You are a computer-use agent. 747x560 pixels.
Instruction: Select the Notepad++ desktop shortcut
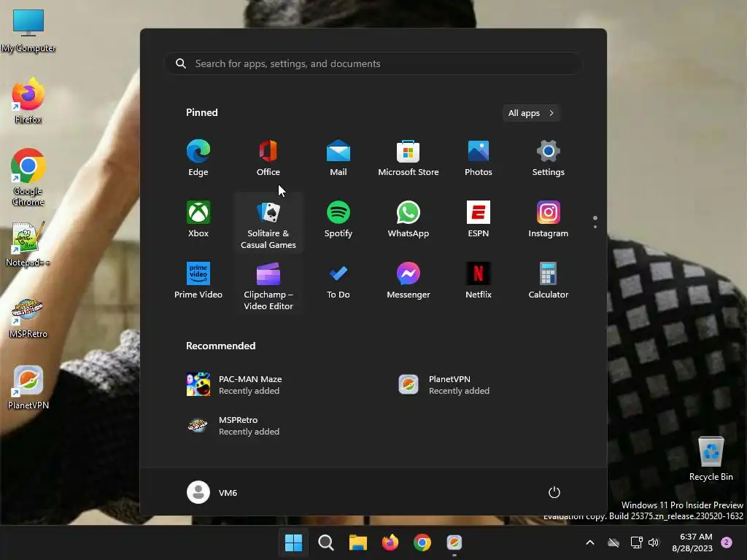click(28, 244)
